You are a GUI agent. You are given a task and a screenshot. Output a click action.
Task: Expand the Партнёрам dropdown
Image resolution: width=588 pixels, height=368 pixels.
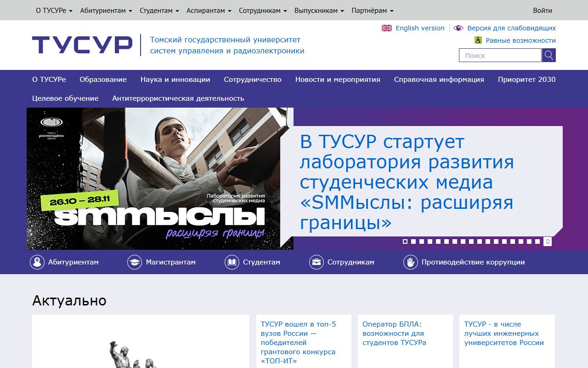[x=373, y=10]
